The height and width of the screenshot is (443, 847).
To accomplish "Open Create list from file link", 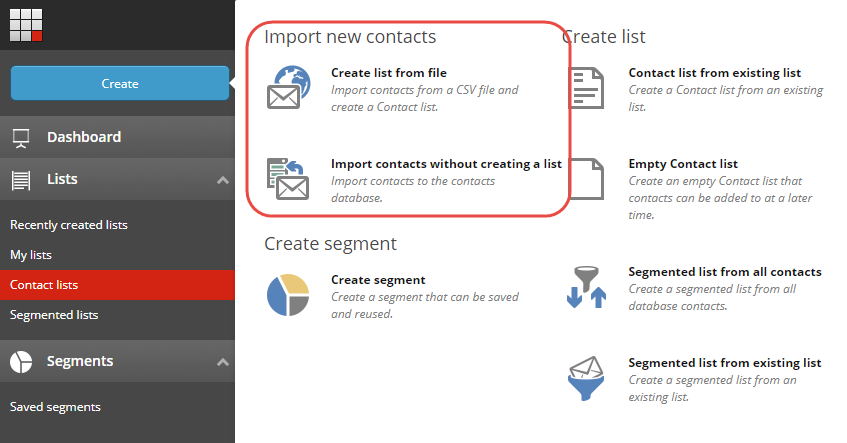I will (x=389, y=73).
